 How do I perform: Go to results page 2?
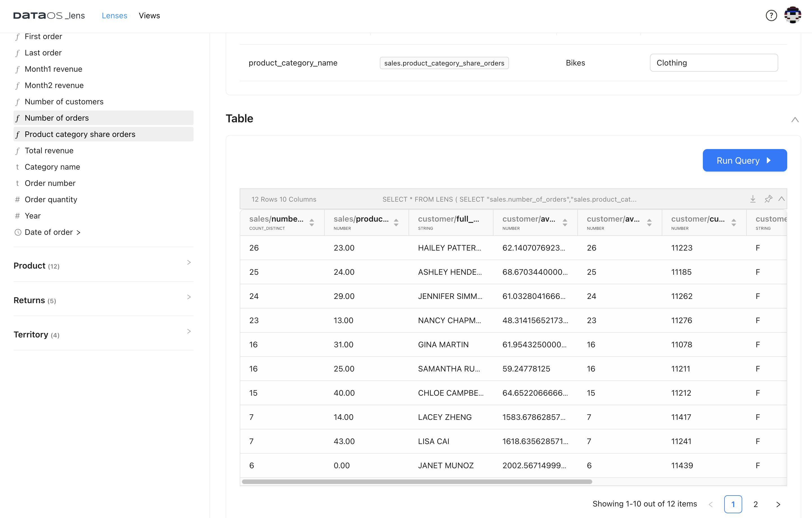click(755, 504)
